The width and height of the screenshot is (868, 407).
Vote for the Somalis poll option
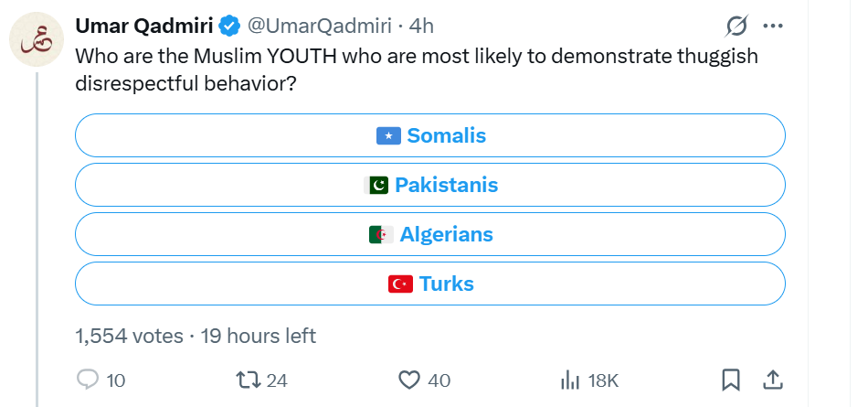[x=430, y=135]
